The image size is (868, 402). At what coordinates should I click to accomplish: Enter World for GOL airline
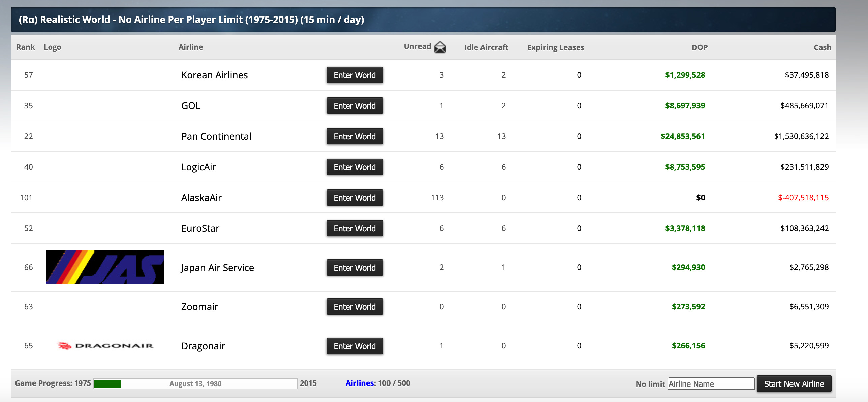(355, 106)
